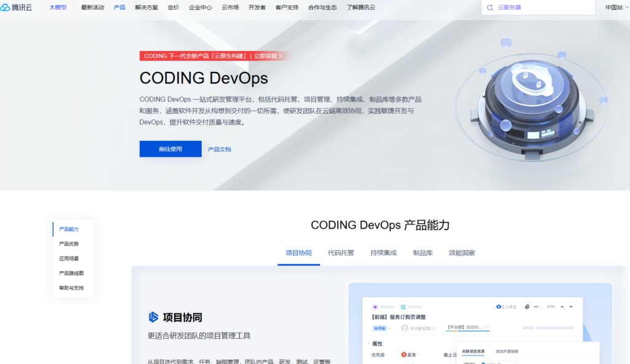Viewport: 630px width, 364px height.
Task: Open the 中国站 region dropdown
Action: pos(616,7)
